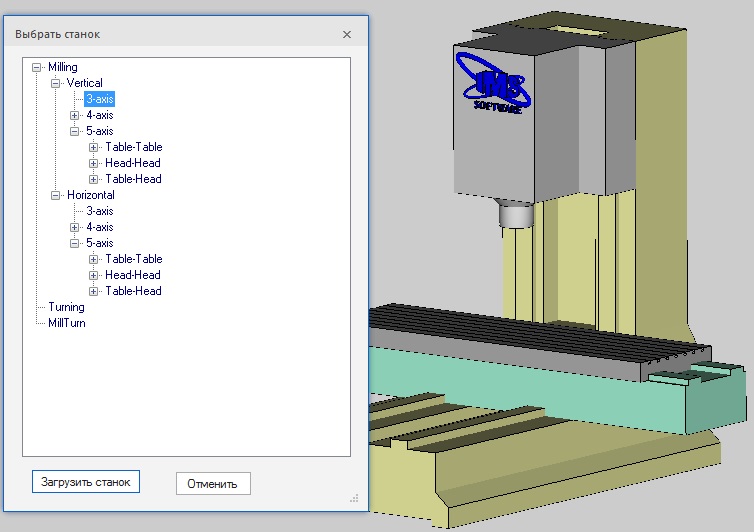
Task: Select Table-Head label under Vertical 5-axis
Action: click(133, 179)
